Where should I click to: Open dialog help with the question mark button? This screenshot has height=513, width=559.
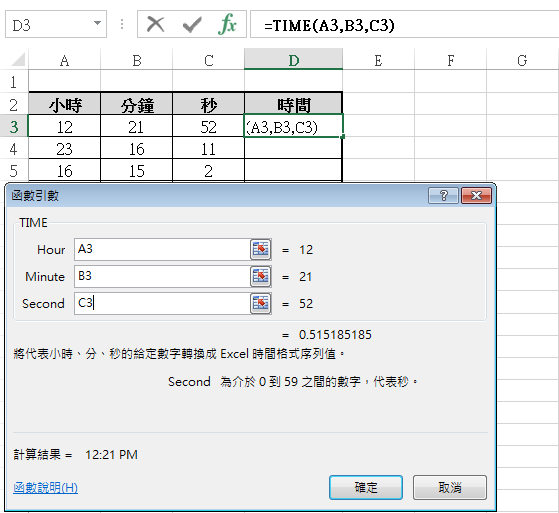pyautogui.click(x=443, y=195)
